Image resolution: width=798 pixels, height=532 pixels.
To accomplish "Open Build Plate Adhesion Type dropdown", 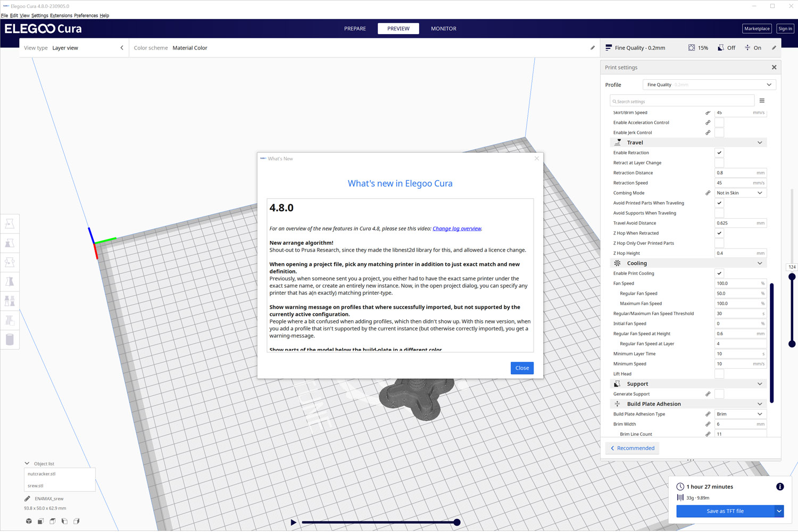I will point(741,414).
